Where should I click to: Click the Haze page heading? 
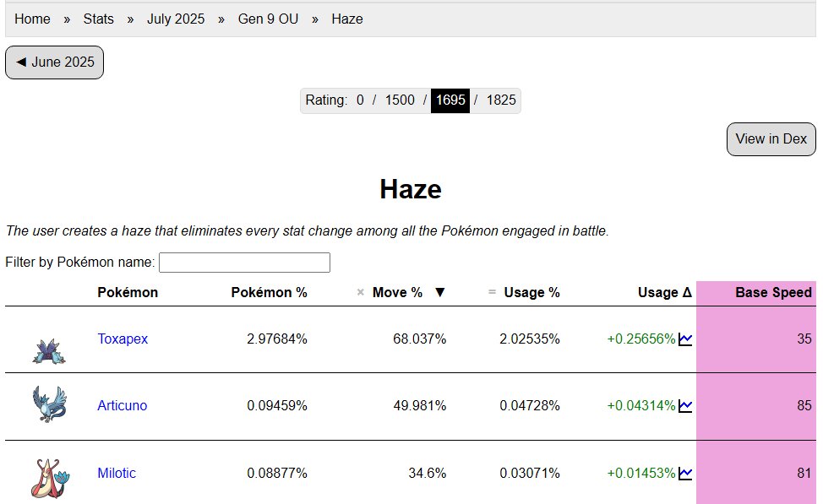click(411, 189)
